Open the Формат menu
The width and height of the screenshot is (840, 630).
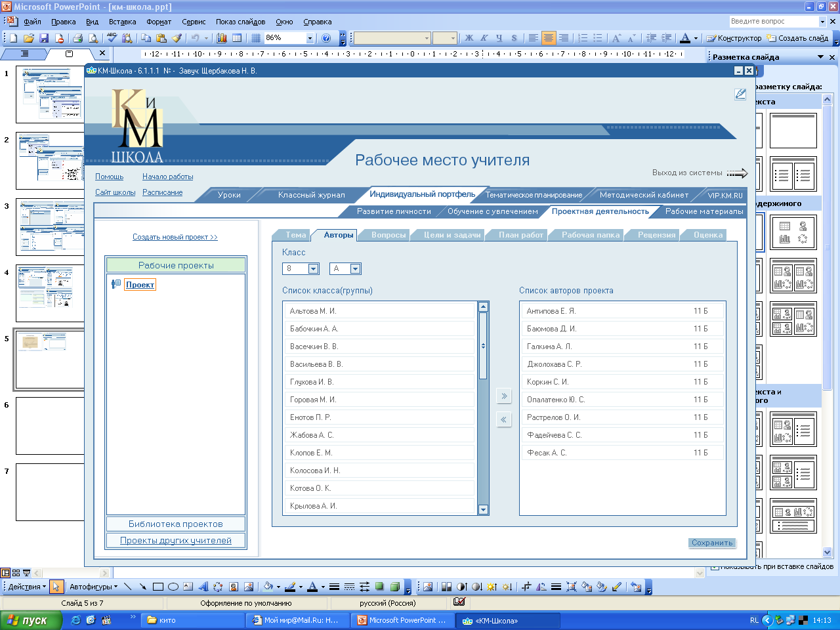[159, 22]
